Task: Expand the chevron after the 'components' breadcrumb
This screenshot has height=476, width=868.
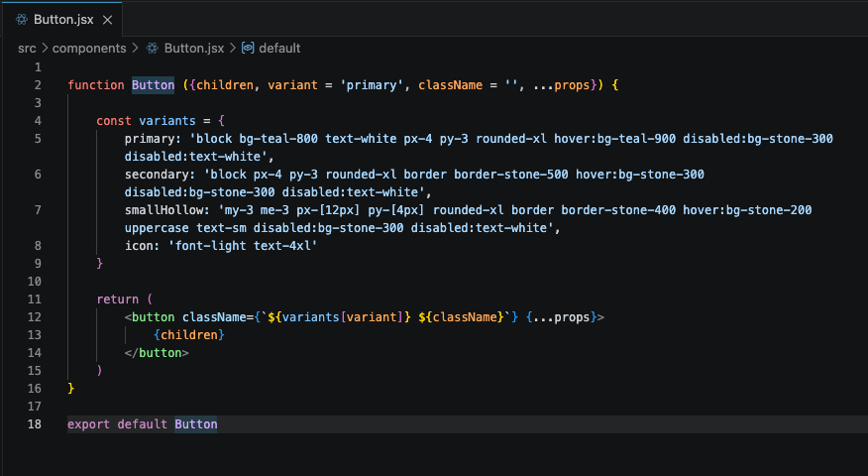Action: tap(135, 49)
